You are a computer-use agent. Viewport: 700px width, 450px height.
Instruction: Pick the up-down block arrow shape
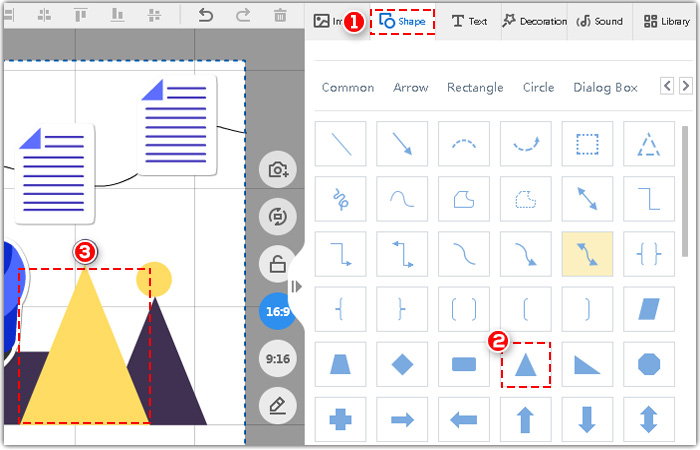tap(649, 420)
